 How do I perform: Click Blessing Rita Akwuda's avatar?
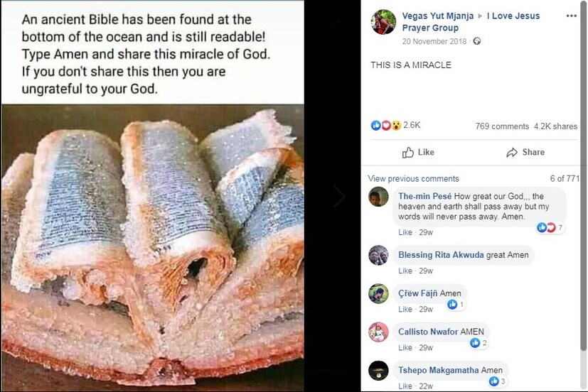(378, 255)
